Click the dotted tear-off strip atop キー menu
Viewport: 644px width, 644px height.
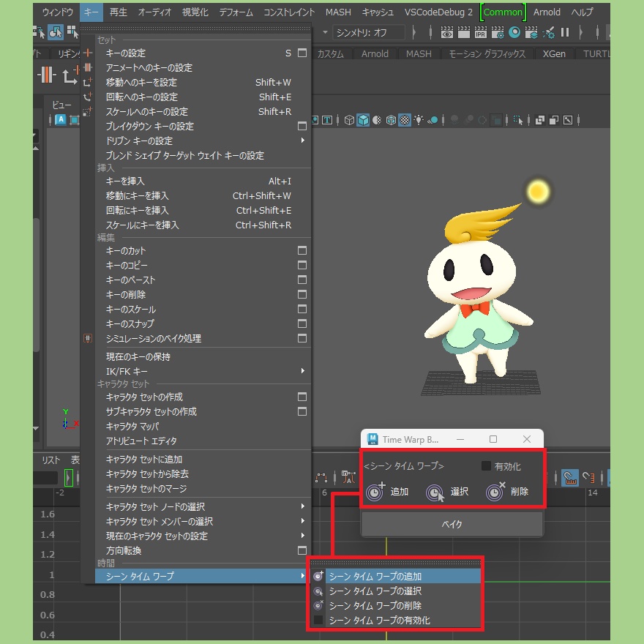[x=195, y=29]
